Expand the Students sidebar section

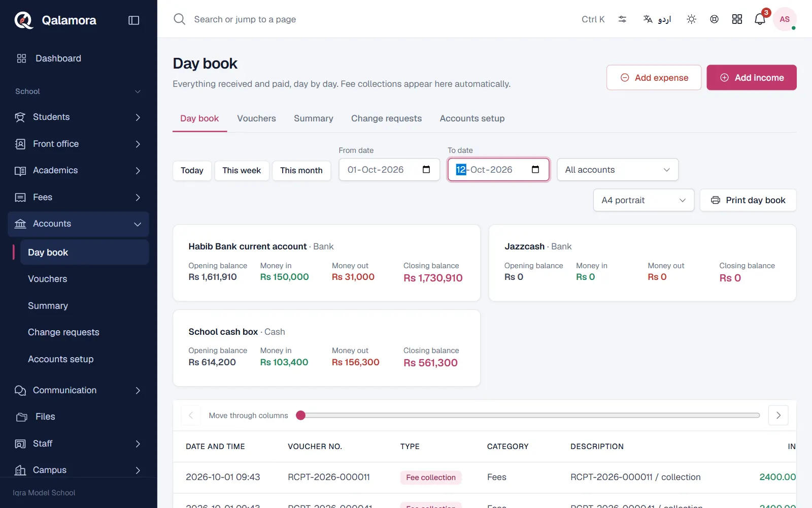coord(79,117)
